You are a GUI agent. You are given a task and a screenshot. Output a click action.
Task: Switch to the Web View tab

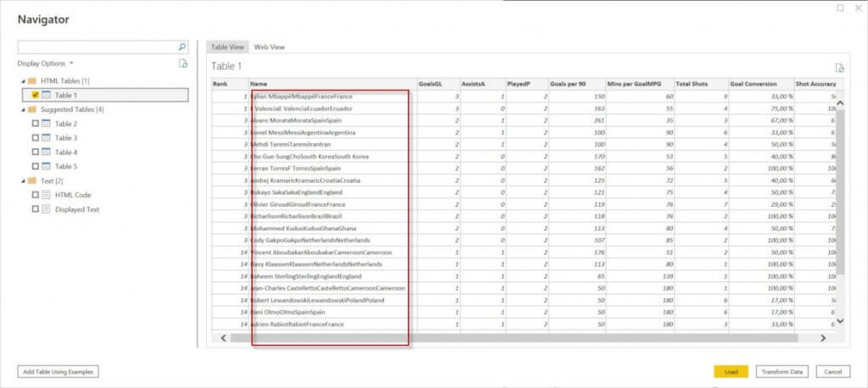[x=270, y=47]
